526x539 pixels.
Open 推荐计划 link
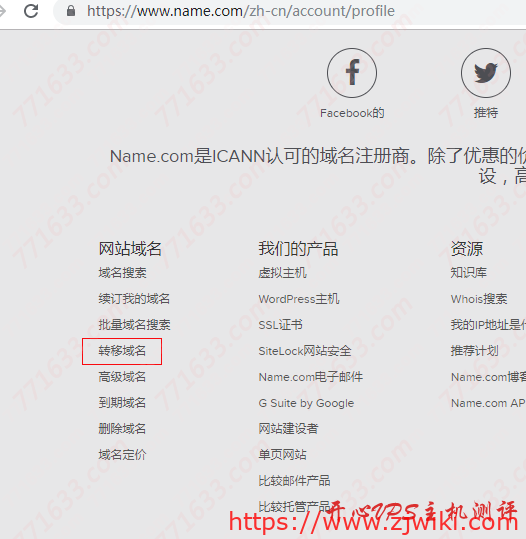pos(475,351)
